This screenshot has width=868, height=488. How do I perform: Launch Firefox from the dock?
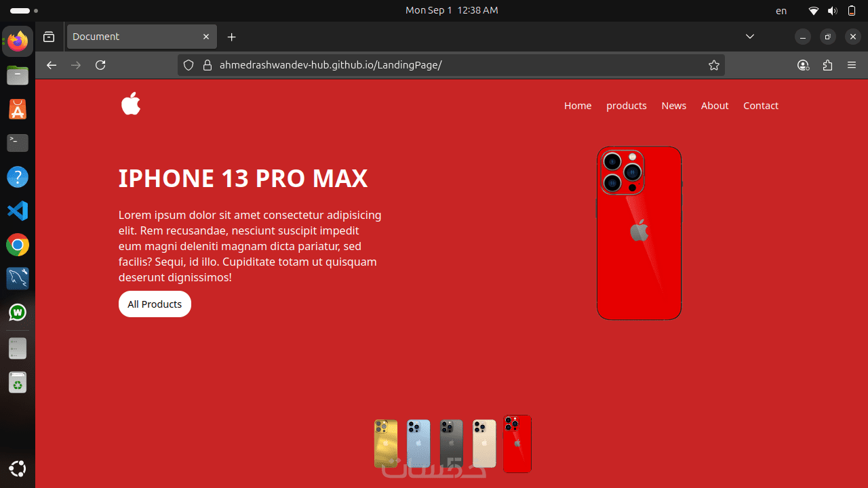tap(18, 41)
